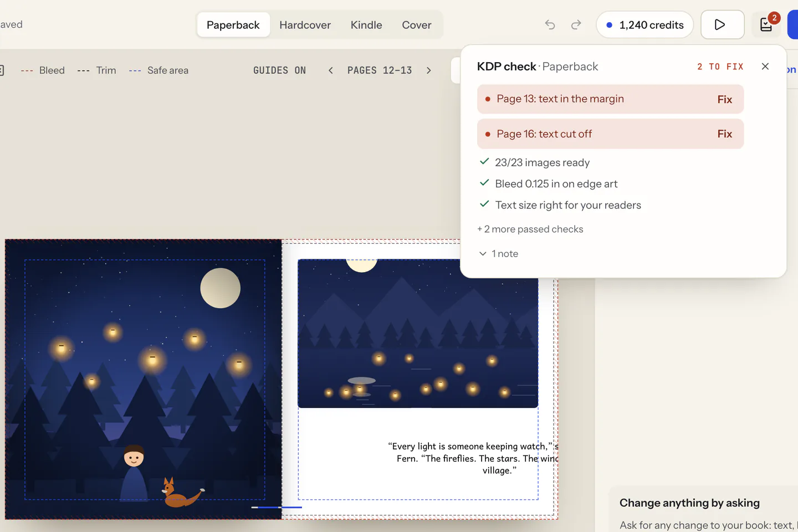Open the checklist icon with badge 2
Screen dimensions: 798x532
(x=766, y=25)
